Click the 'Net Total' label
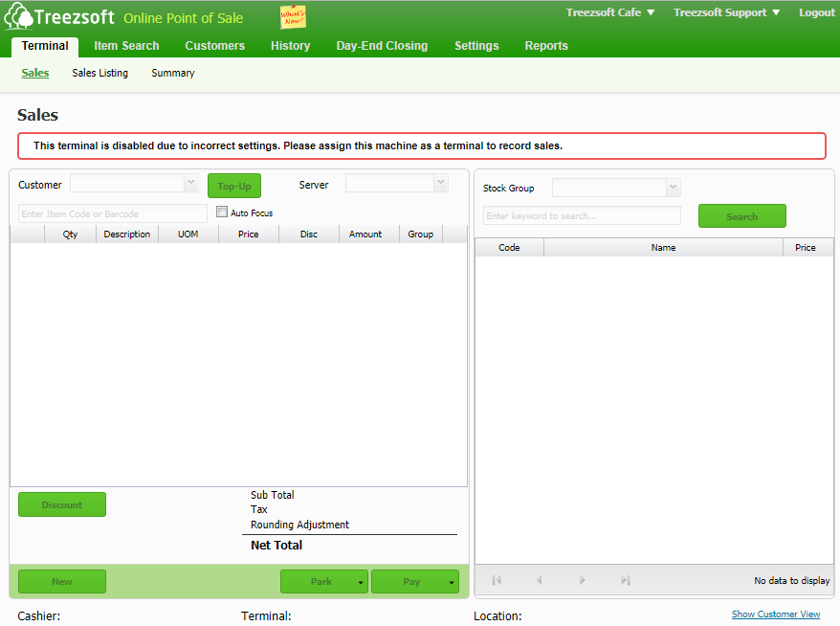Screen dimensions: 840x626 (276, 545)
